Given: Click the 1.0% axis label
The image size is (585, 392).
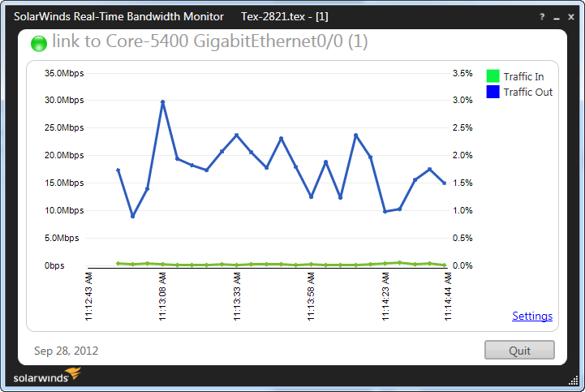Looking at the screenshot, I should tap(462, 210).
